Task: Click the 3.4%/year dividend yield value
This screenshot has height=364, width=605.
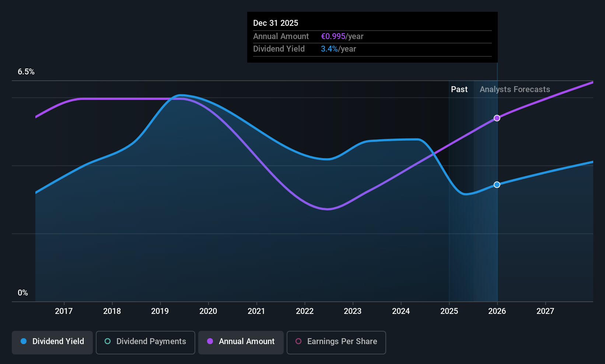Action: point(339,49)
